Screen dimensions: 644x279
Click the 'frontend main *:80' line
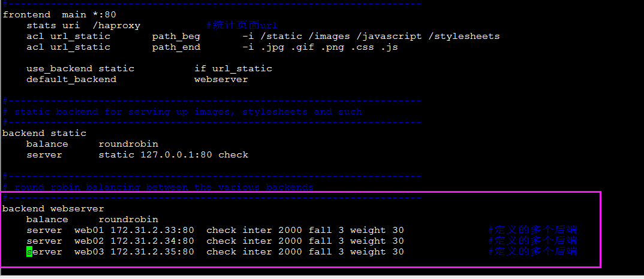coord(59,15)
